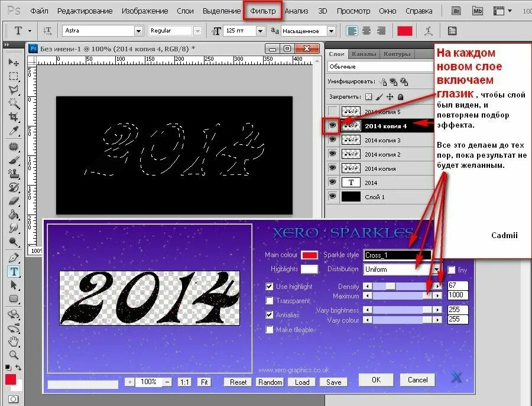Toggle text orientation in options bar
This screenshot has width=532, height=406.
coord(47,31)
